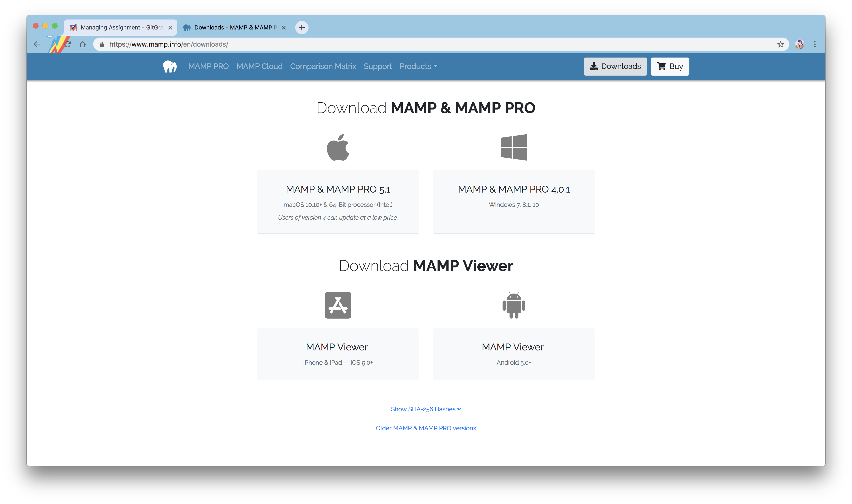Select the MAMP Cloud menu item
Viewport: 852px width, 504px height.
259,66
